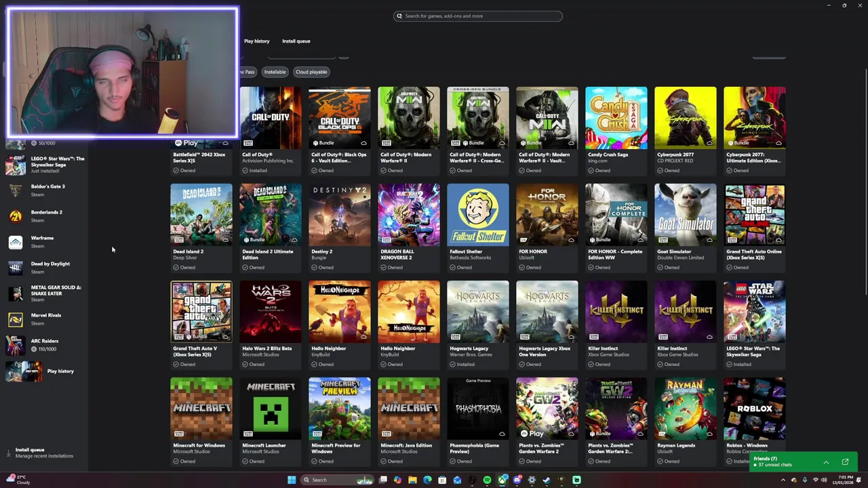The width and height of the screenshot is (868, 488).
Task: Open Rayman Legends cover
Action: tap(686, 409)
